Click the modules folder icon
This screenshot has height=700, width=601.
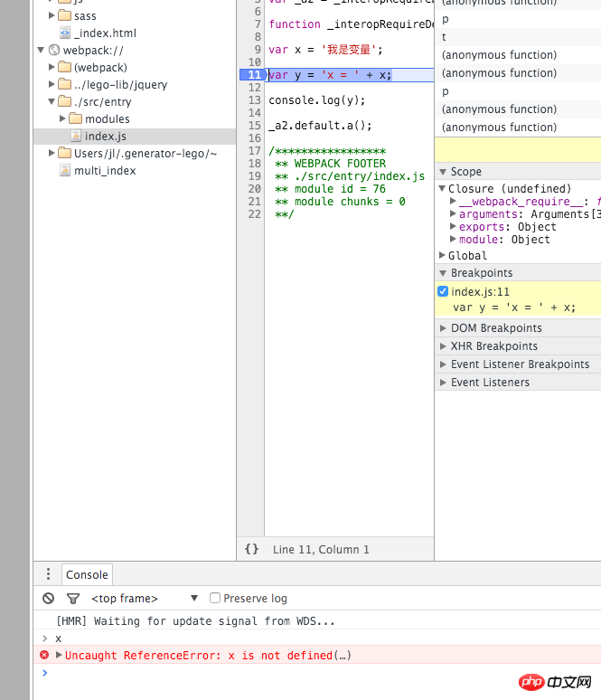coord(75,118)
